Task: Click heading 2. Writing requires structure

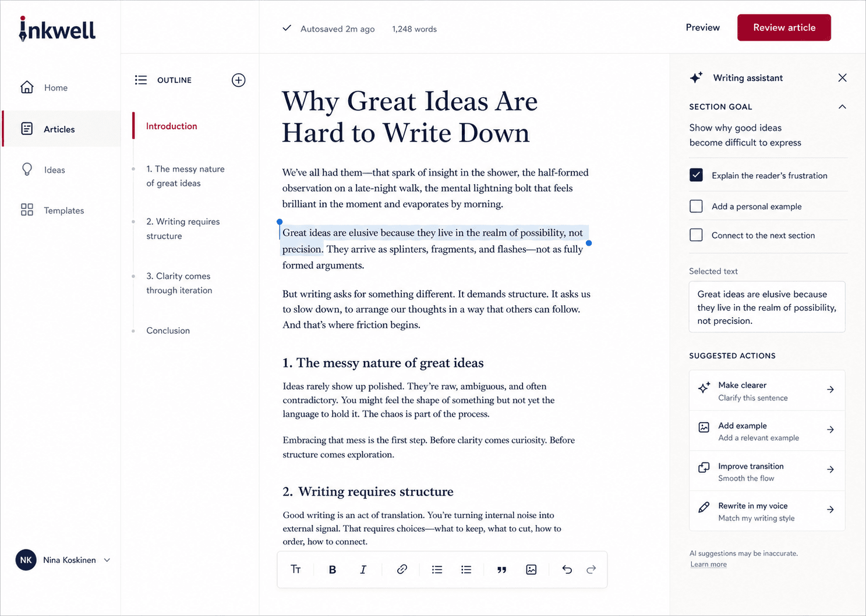Action: (367, 491)
